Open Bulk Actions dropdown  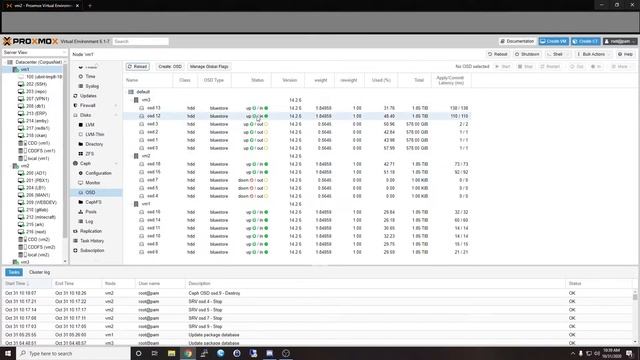(x=593, y=54)
